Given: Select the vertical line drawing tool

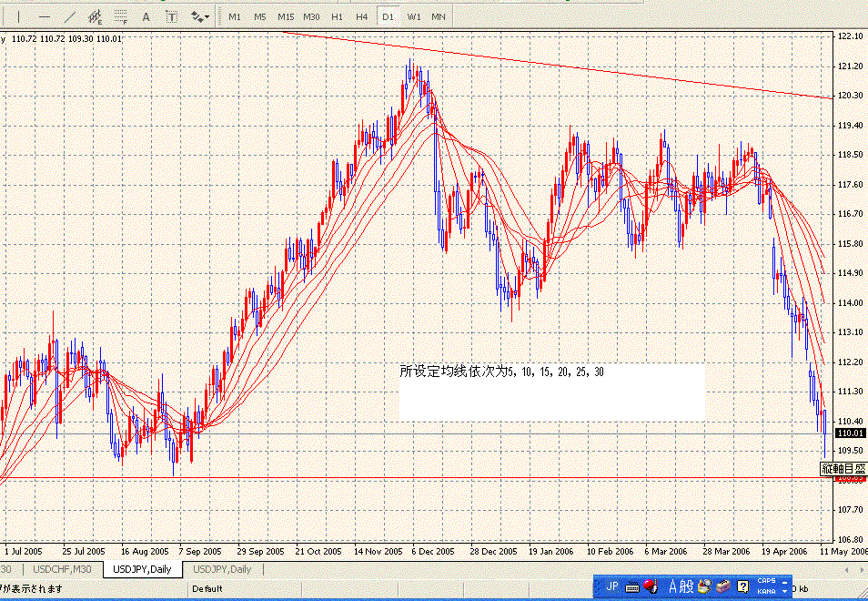Looking at the screenshot, I should (19, 16).
